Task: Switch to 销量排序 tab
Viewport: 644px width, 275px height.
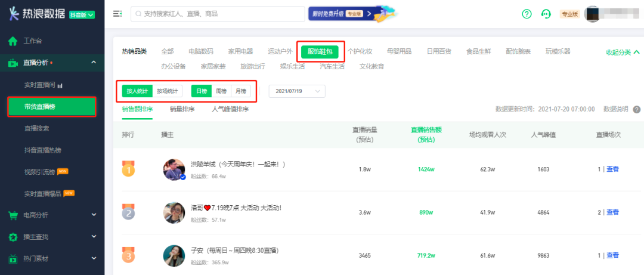Action: pyautogui.click(x=182, y=109)
